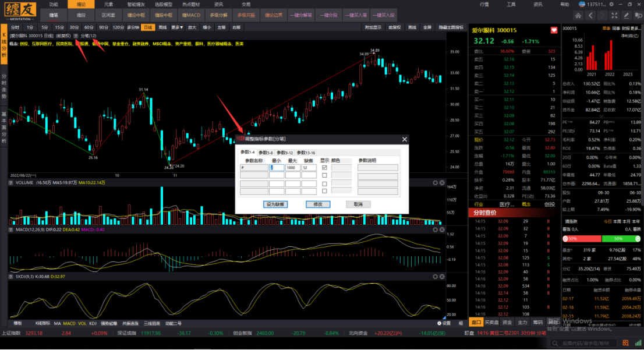This screenshot has width=644, height=350.
Task: Click the heart favorite icon for 爱尔眼科
Action: 554,30
